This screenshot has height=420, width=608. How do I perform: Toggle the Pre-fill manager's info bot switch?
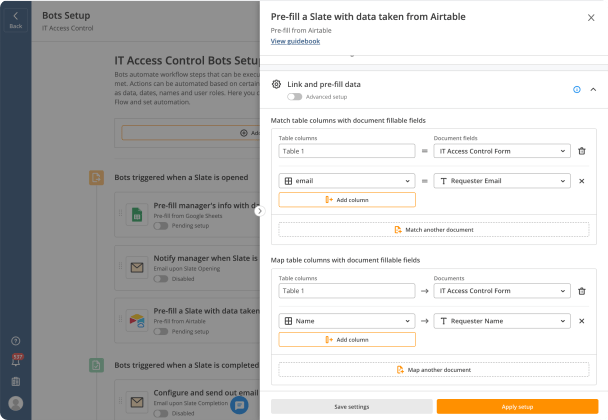161,226
